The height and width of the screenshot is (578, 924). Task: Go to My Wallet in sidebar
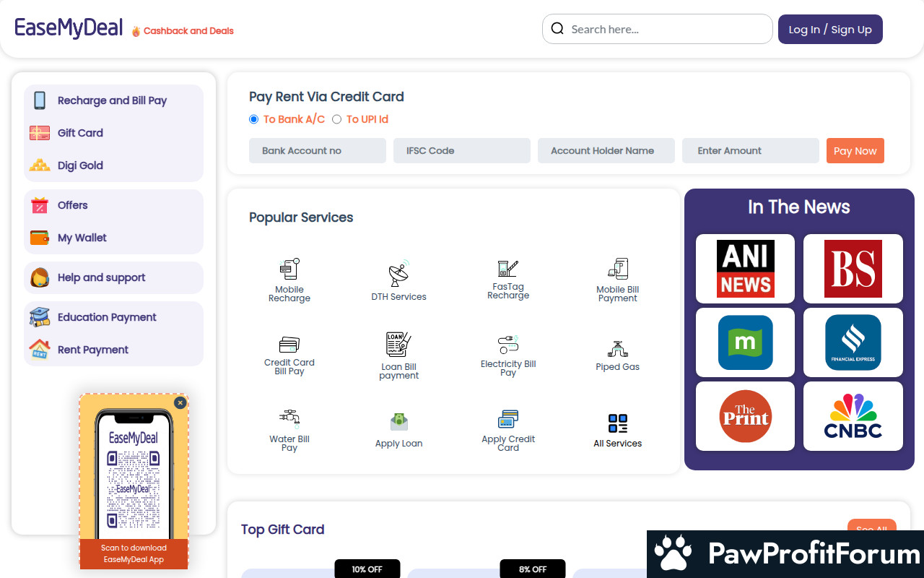tap(82, 238)
